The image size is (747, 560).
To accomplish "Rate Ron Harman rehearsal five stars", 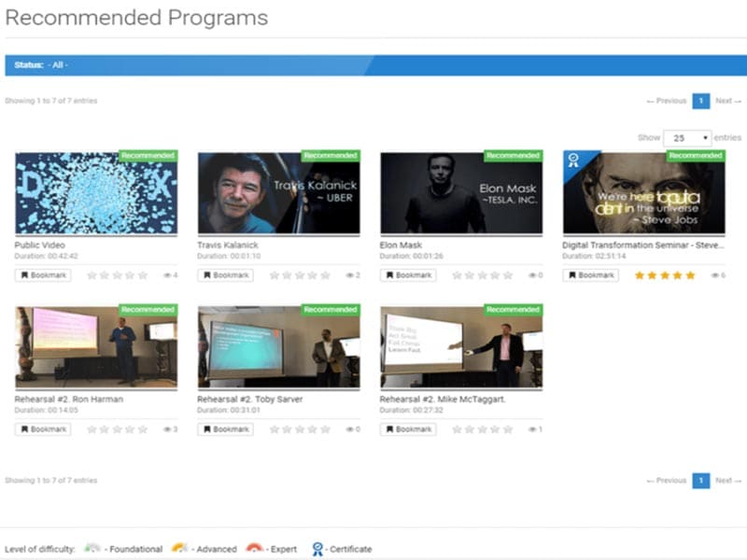I will 143,429.
